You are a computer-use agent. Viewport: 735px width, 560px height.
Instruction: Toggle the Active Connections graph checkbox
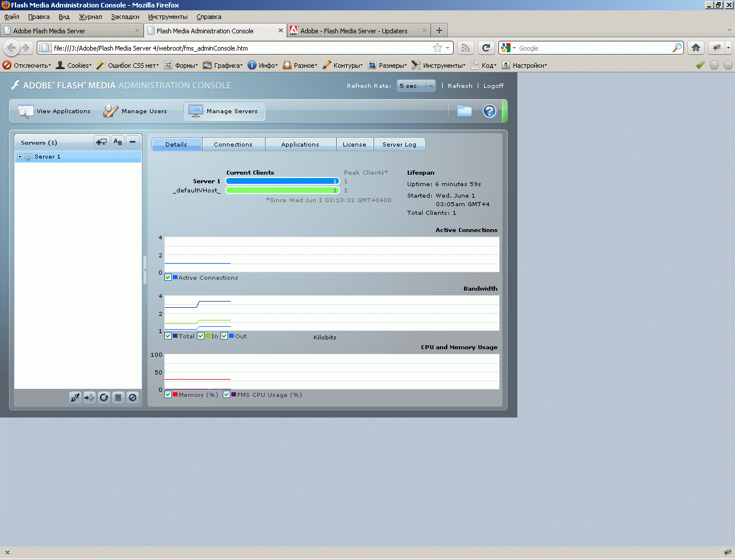[x=168, y=277]
